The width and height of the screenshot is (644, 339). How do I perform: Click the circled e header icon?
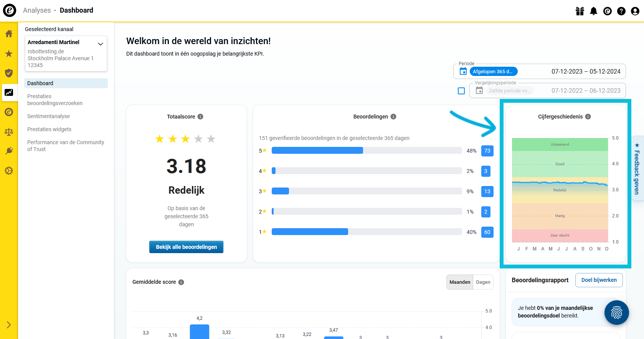click(608, 11)
